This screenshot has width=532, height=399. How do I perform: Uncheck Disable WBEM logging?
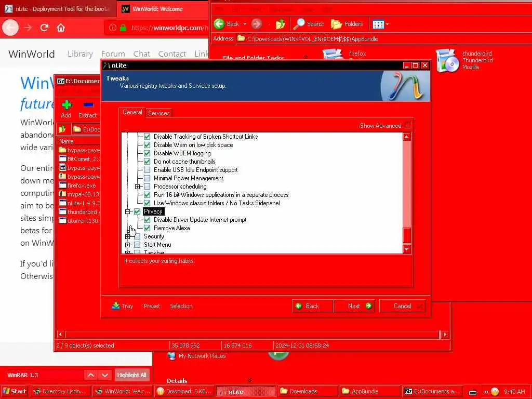147,153
